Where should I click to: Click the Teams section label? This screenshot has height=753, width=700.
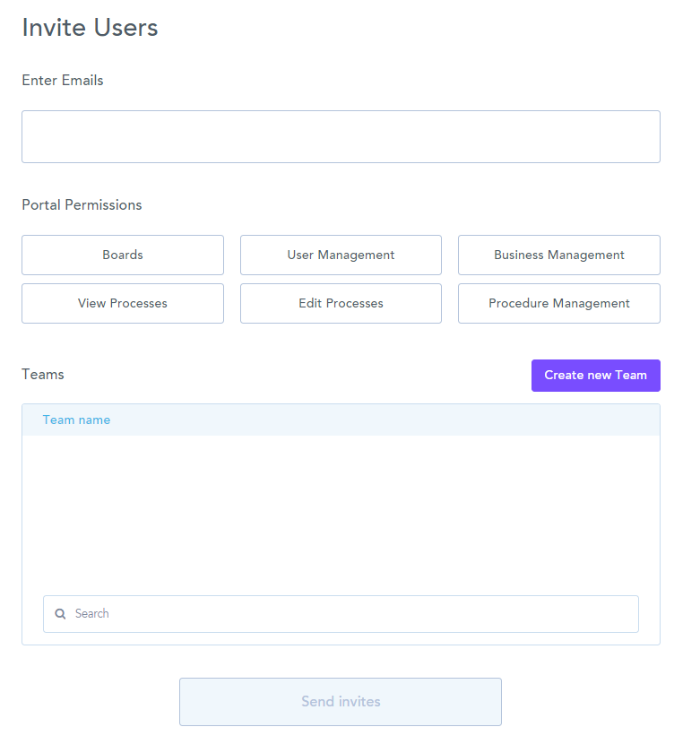coord(43,375)
